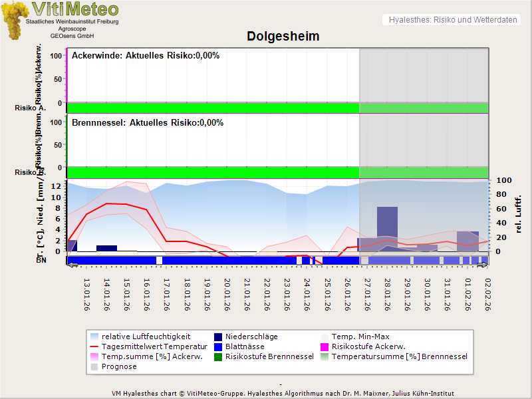Click the red Tagesmittelwert Temperatur legend line
Screen dimensions: 532x399
point(94,346)
